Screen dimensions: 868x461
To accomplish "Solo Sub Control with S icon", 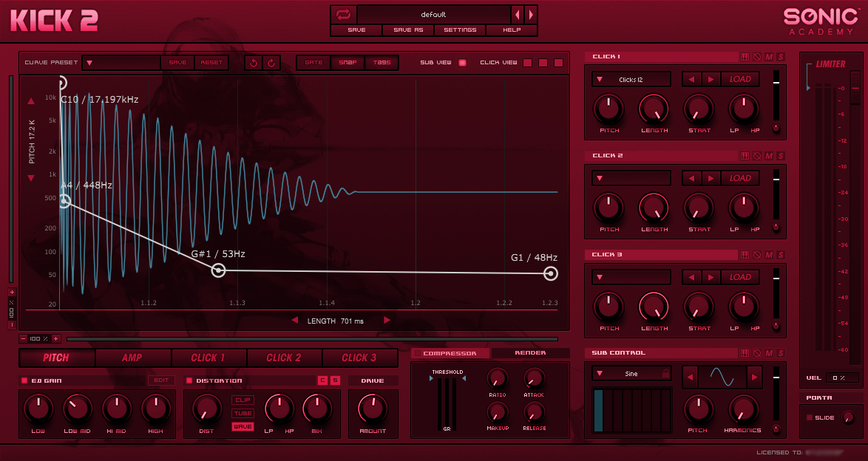I will click(x=781, y=352).
